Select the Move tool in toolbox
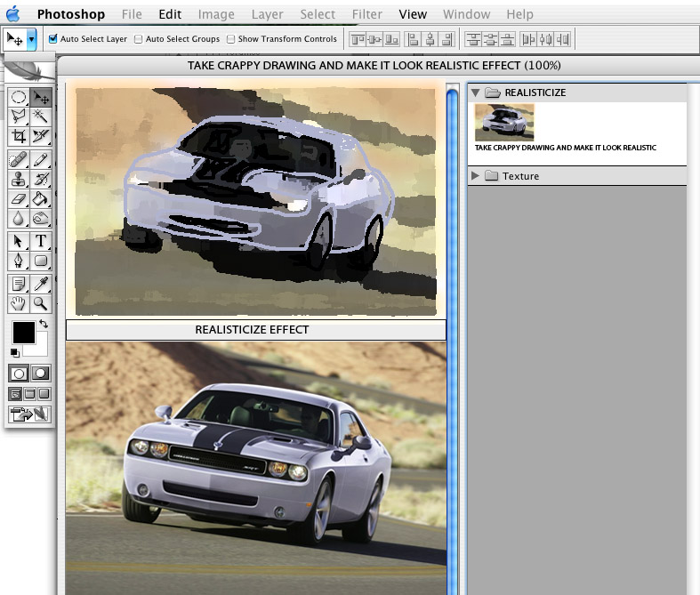Image resolution: width=700 pixels, height=595 pixels. click(x=41, y=97)
